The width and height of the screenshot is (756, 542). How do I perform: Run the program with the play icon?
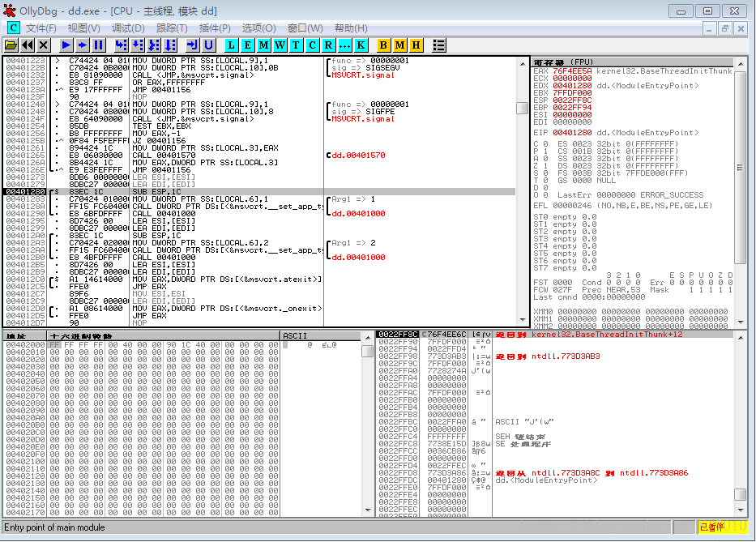(x=66, y=45)
